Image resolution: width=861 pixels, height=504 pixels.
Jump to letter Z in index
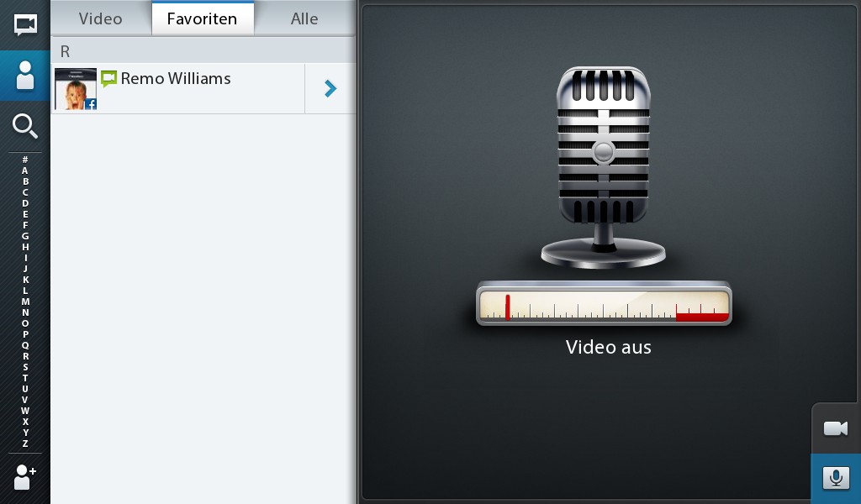tap(25, 444)
